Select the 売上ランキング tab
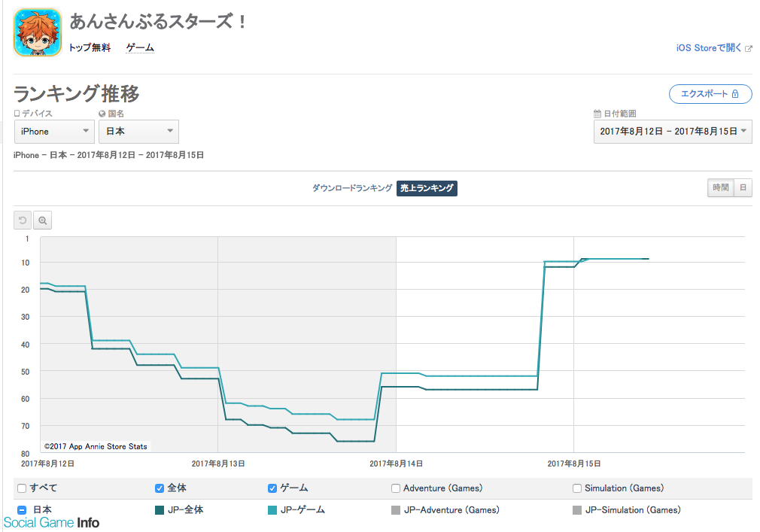Viewport: 760px width, 532px height. pyautogui.click(x=427, y=188)
